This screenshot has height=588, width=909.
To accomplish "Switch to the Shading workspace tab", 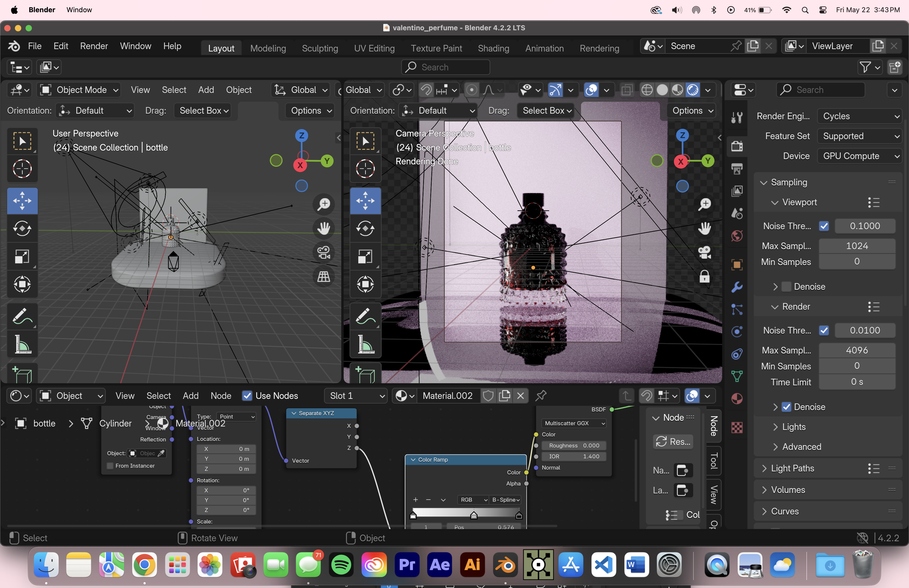I will pyautogui.click(x=494, y=48).
